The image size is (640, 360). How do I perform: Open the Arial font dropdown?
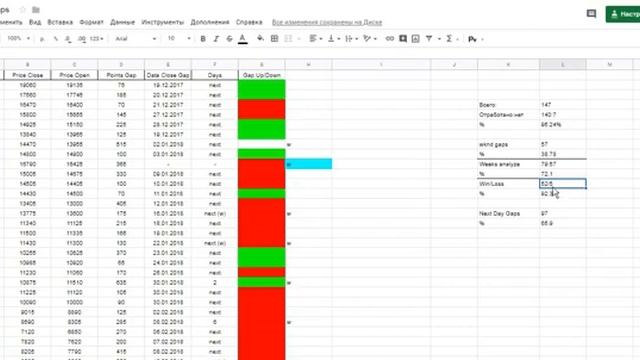pyautogui.click(x=136, y=39)
